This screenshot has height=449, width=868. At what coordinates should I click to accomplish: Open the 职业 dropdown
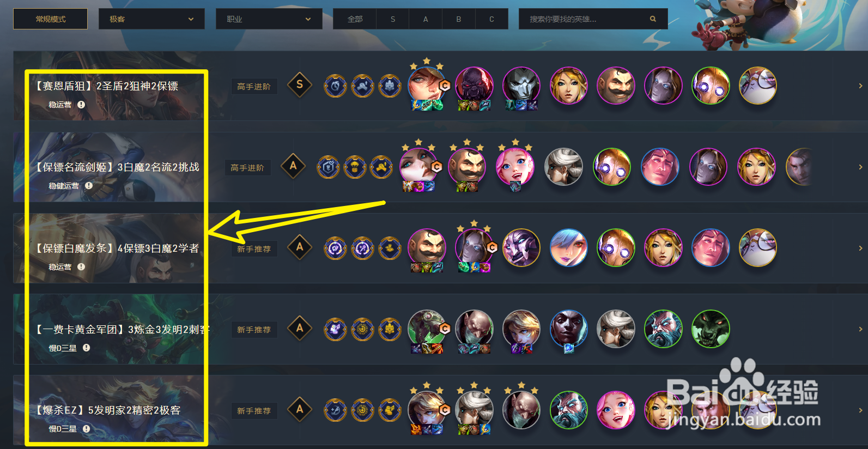pos(269,19)
